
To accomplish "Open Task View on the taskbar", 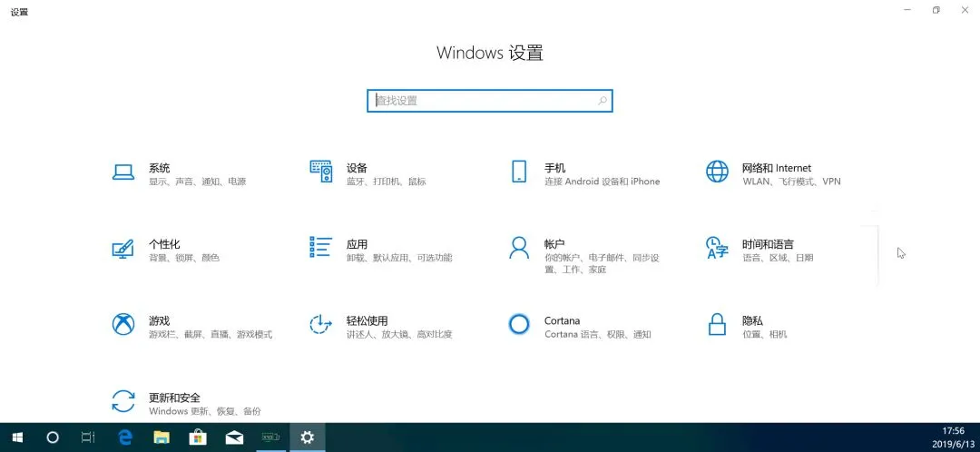I will click(89, 437).
